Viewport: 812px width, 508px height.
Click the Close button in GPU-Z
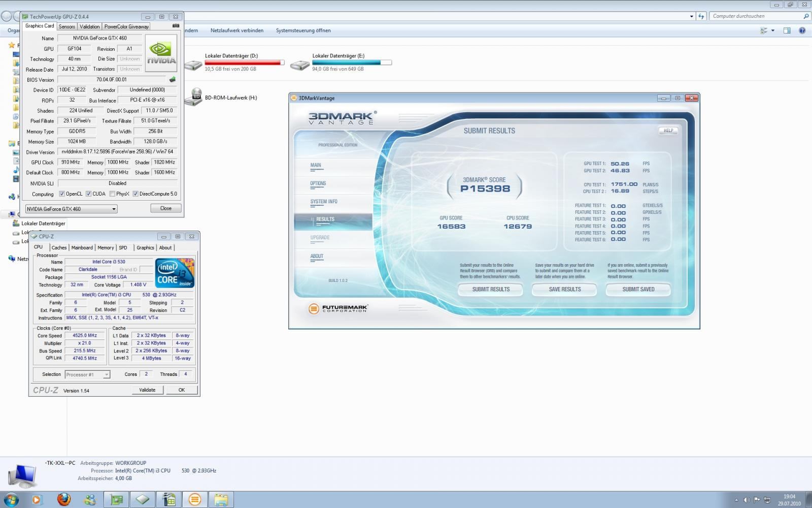[166, 208]
